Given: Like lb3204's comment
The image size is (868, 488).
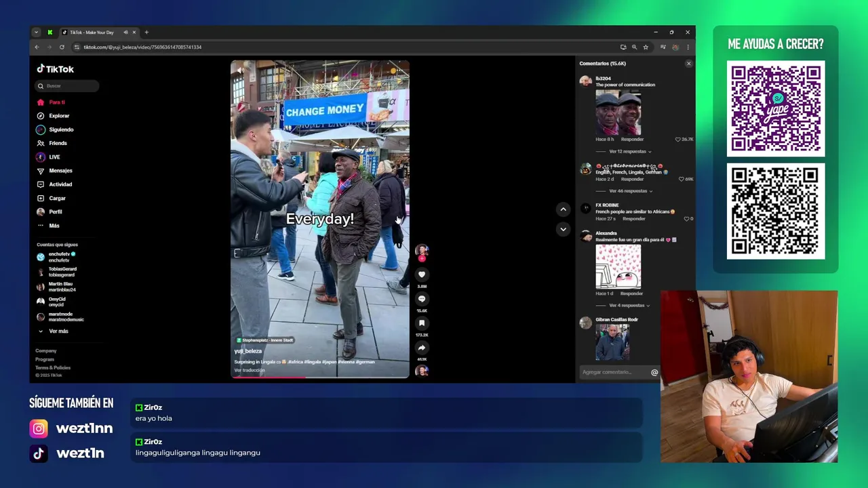Looking at the screenshot, I should [677, 140].
